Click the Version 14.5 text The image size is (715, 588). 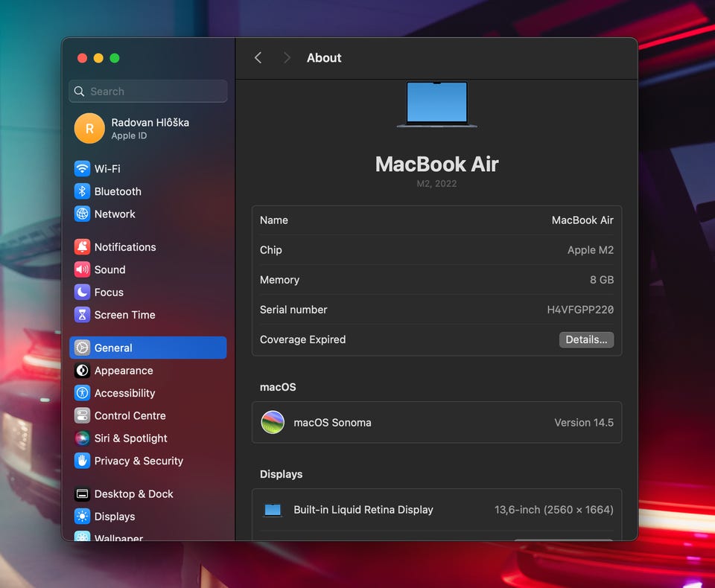point(584,423)
